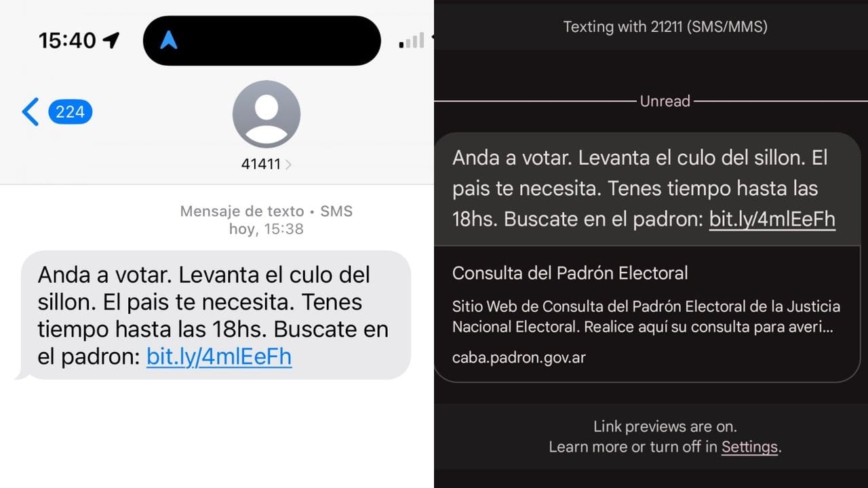The width and height of the screenshot is (868, 488).
Task: Open bit.ly/4mlEeFh link in dark message
Action: point(772,219)
